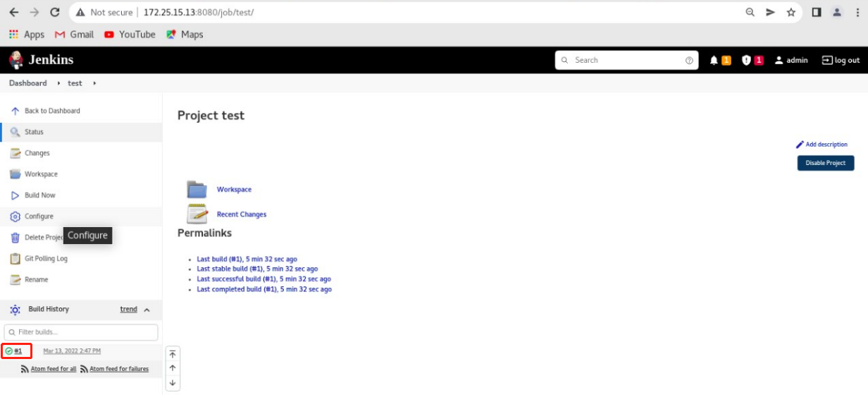
Task: Click the green success icon of build #1
Action: coord(8,351)
